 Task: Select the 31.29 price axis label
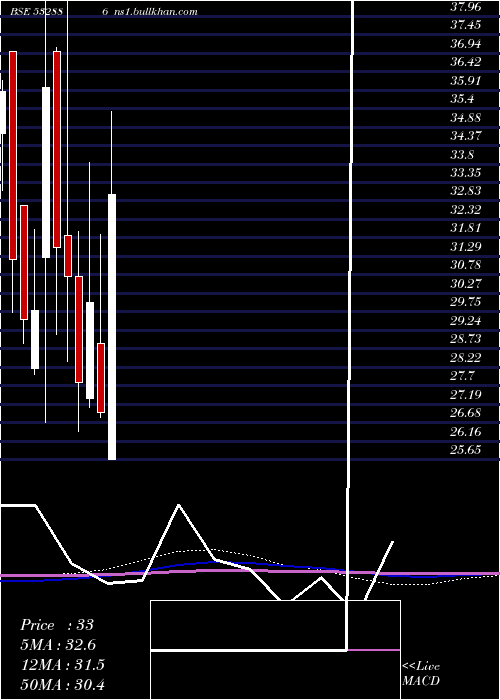[x=466, y=247]
